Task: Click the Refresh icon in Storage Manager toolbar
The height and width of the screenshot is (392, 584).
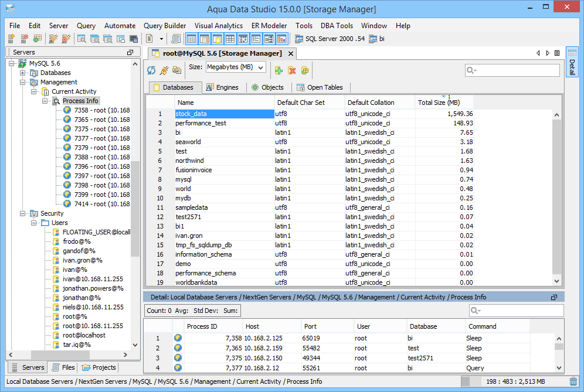Action: (151, 70)
